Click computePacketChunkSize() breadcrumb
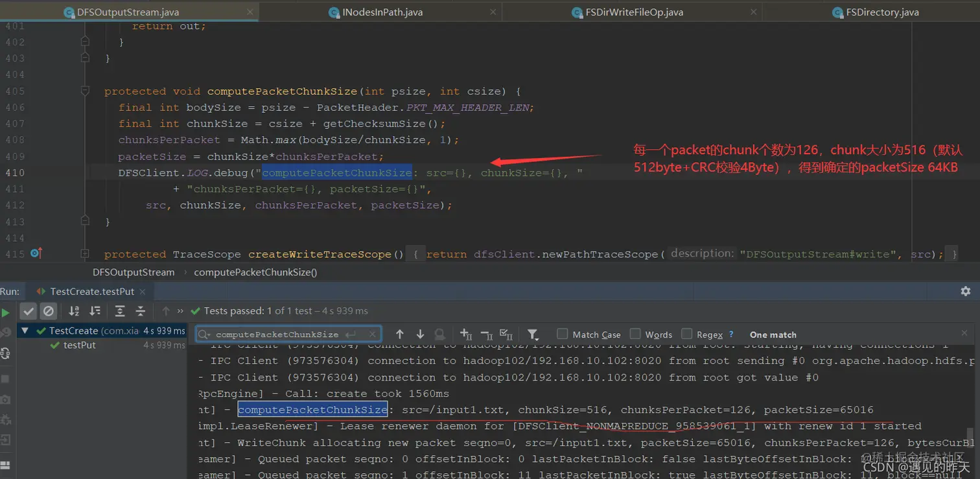This screenshot has width=980, height=479. tap(255, 272)
